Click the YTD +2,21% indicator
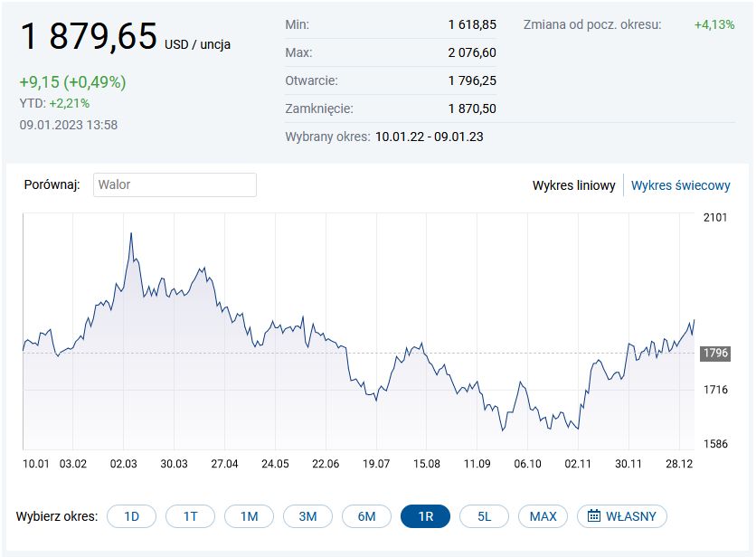756x557 pixels. coord(52,103)
